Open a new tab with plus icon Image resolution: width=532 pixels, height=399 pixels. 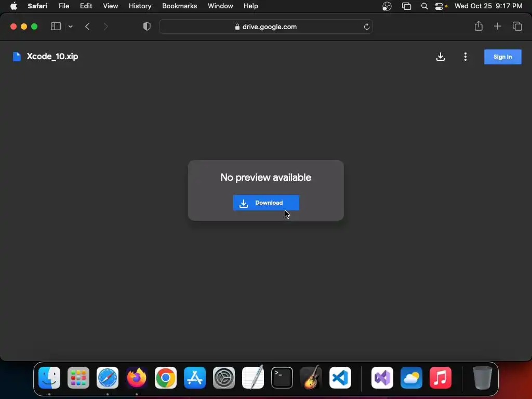point(497,26)
